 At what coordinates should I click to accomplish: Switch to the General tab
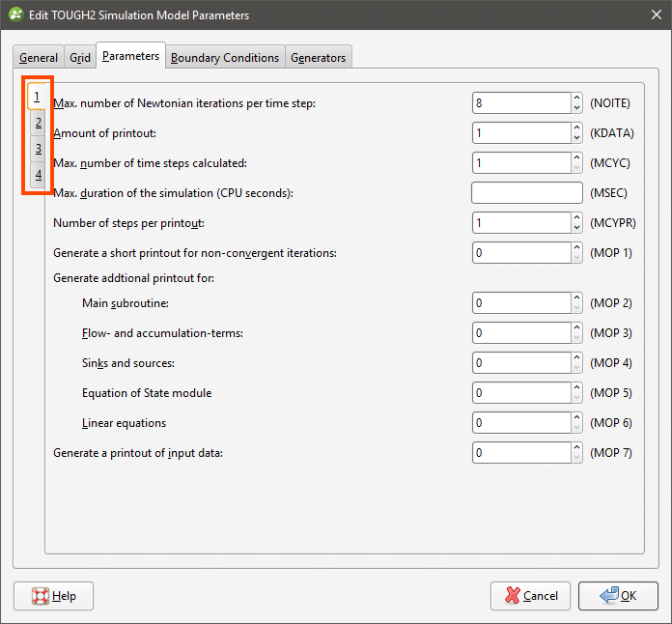pos(39,58)
